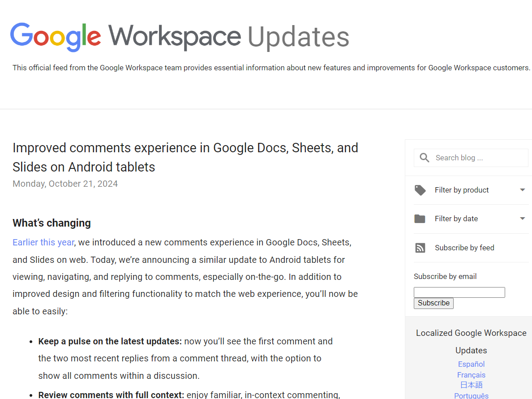Screen dimensions: 532x399
Task: Open the 日本語 localized updates link
Action: coord(471,385)
